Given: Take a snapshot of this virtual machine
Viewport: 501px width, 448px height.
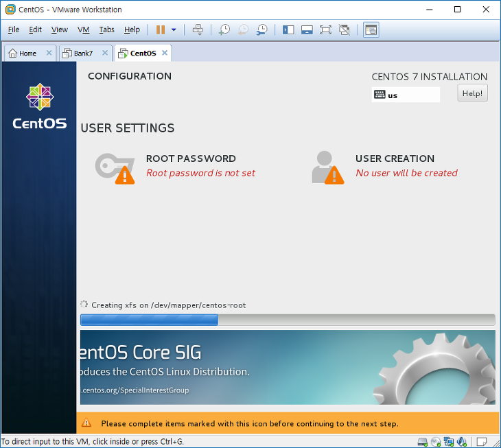Looking at the screenshot, I should coord(224,30).
